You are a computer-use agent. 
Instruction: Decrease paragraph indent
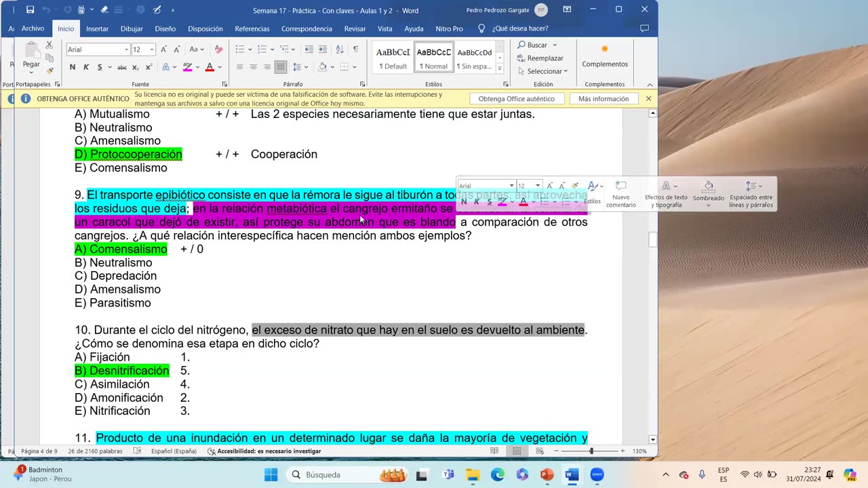[309, 49]
